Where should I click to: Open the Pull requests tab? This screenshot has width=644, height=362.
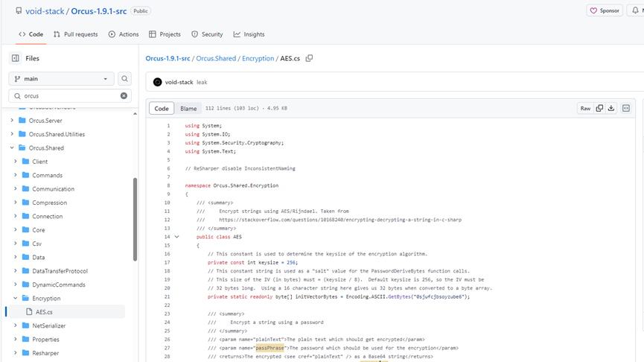76,34
